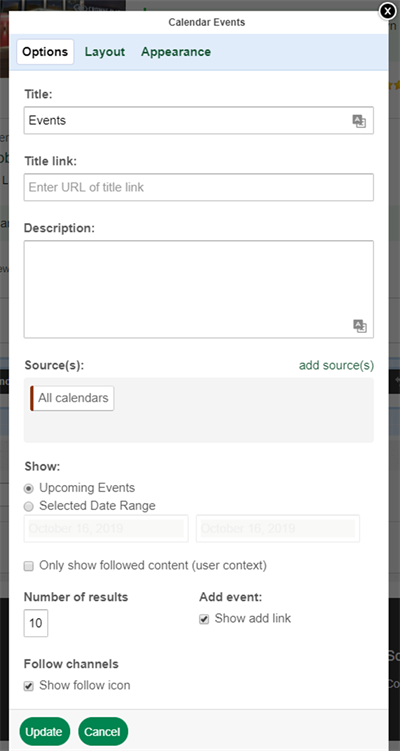Click the add source(s) link
The width and height of the screenshot is (400, 751).
click(336, 365)
